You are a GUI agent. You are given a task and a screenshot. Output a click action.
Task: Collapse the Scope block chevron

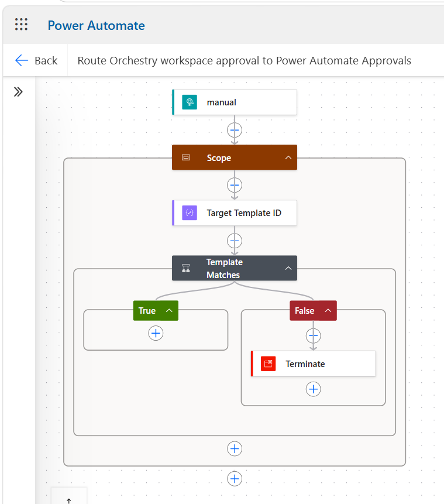coord(288,157)
